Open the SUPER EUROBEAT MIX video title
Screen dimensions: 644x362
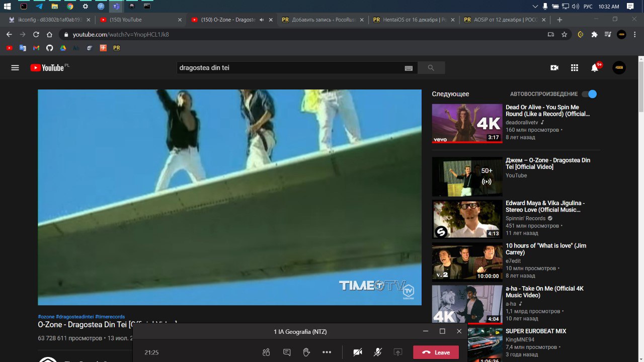pos(536,331)
